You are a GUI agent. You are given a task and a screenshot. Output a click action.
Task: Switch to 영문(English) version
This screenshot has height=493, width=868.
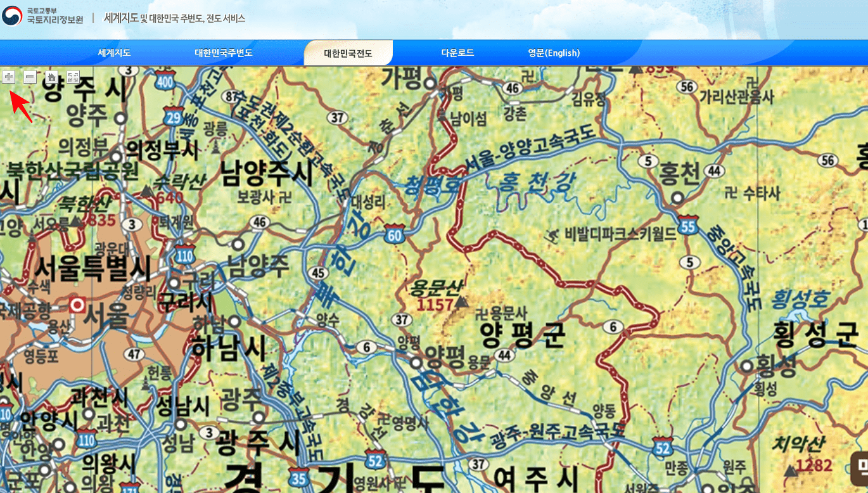click(x=554, y=53)
